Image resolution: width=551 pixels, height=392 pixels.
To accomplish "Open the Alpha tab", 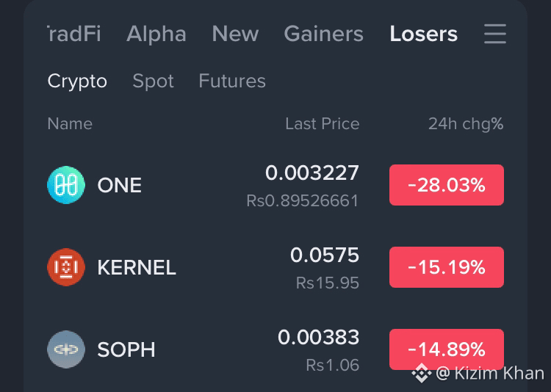I will [x=156, y=34].
